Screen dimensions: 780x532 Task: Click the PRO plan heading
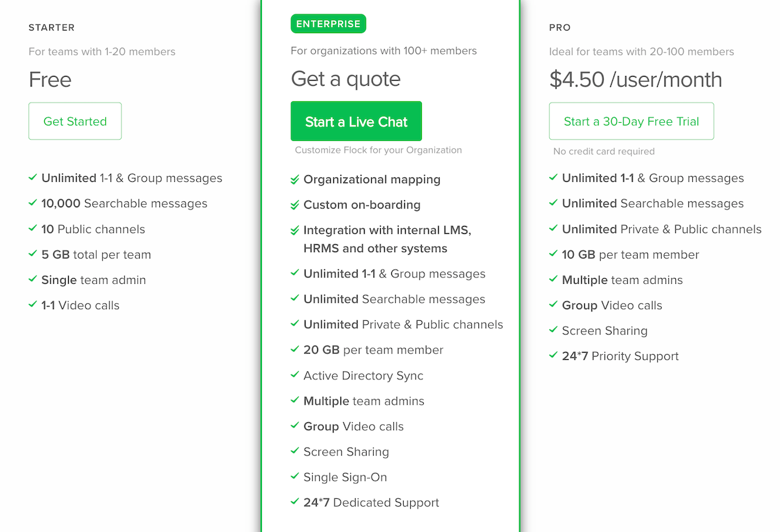point(560,28)
